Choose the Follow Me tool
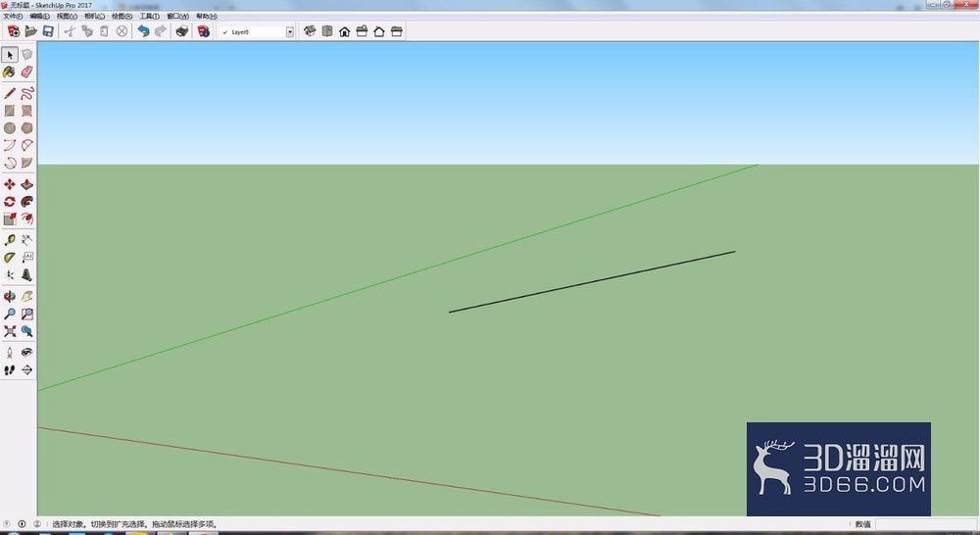 pos(26,202)
